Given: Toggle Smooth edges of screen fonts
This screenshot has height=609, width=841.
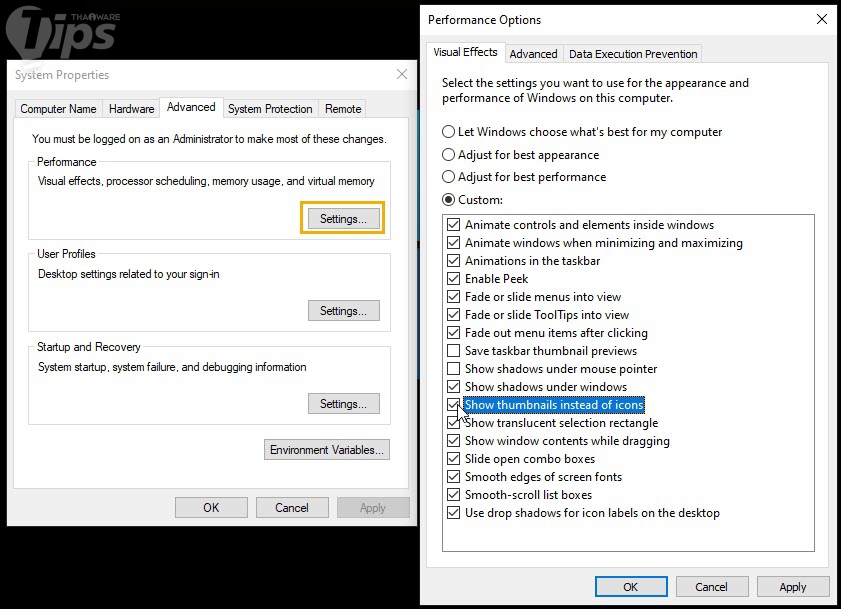Looking at the screenshot, I should pyautogui.click(x=453, y=476).
